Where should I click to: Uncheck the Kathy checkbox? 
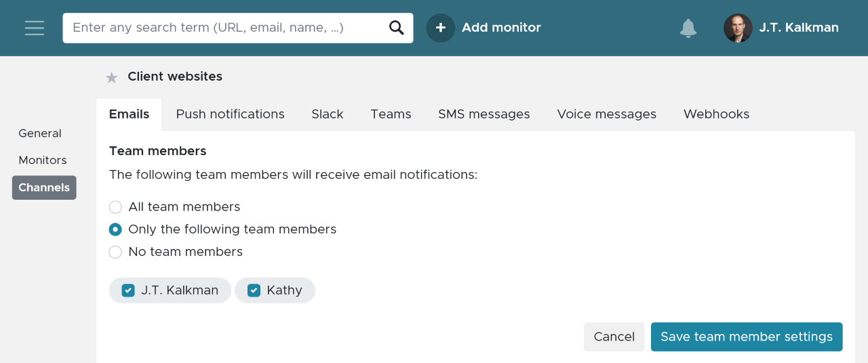click(x=254, y=291)
